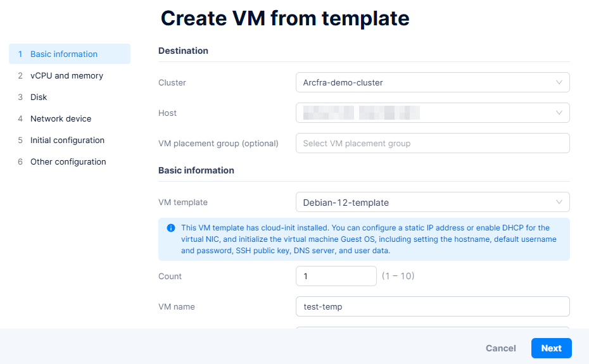
Task: Click the Next button
Action: 551,348
